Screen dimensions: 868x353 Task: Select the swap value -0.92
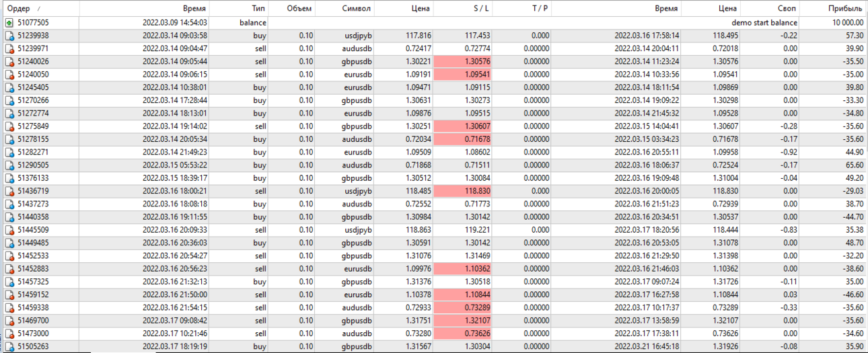(x=789, y=152)
